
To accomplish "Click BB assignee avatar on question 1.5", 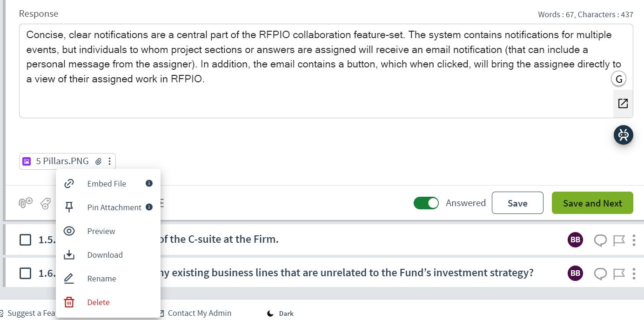I will pos(575,240).
